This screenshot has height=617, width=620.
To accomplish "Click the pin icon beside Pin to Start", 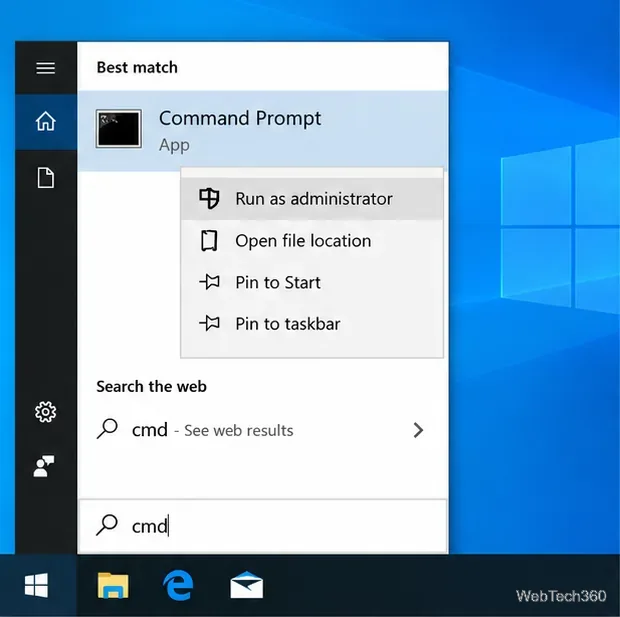I will tap(210, 282).
